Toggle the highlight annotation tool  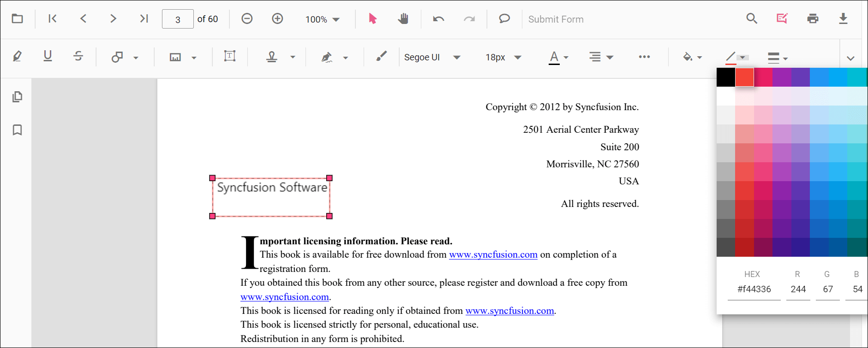(x=17, y=57)
